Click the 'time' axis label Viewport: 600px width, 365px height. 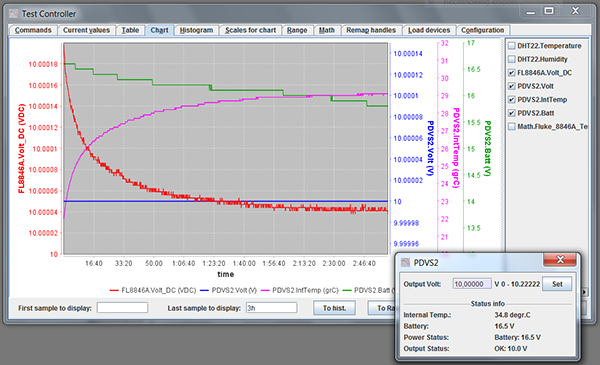[225, 274]
